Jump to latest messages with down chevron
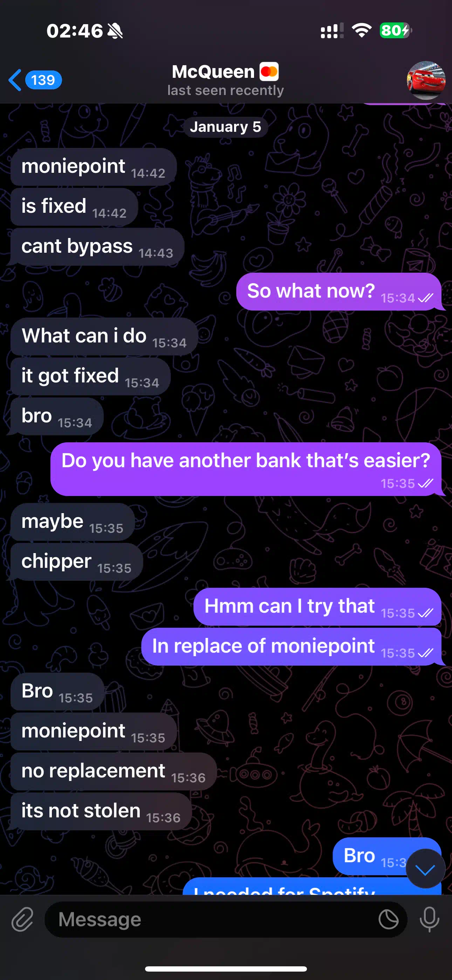The height and width of the screenshot is (980, 452). 425,869
